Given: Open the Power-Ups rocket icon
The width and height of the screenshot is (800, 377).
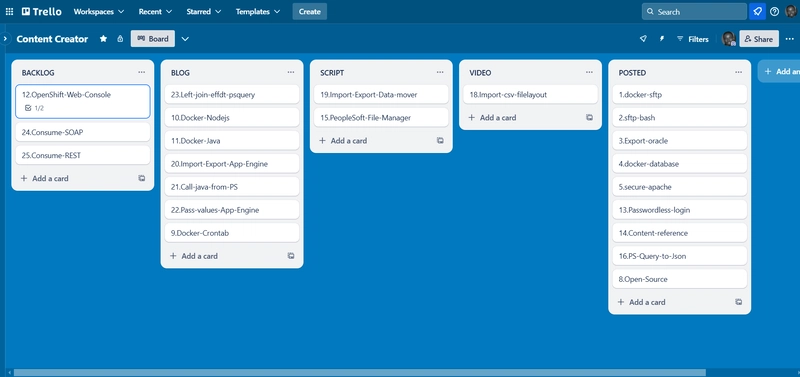Looking at the screenshot, I should (643, 39).
